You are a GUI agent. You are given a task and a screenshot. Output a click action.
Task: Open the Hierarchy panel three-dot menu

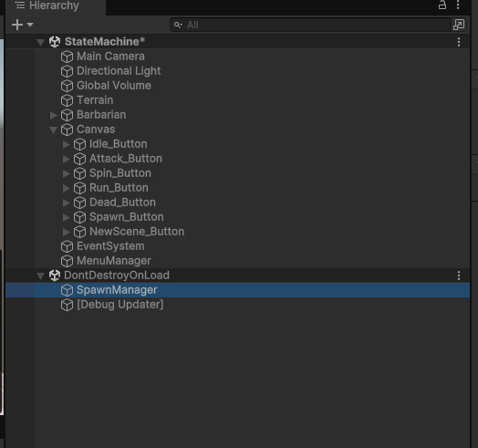[458, 5]
